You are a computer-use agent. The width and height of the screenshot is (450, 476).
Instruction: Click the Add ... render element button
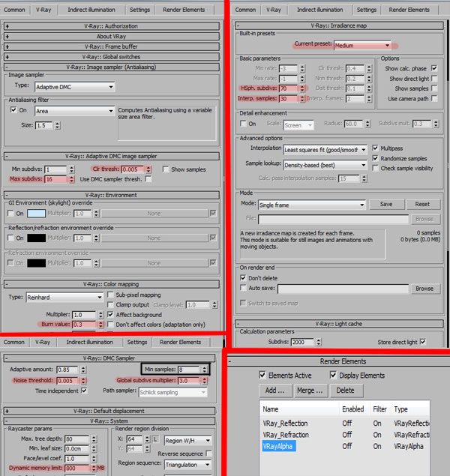(275, 391)
